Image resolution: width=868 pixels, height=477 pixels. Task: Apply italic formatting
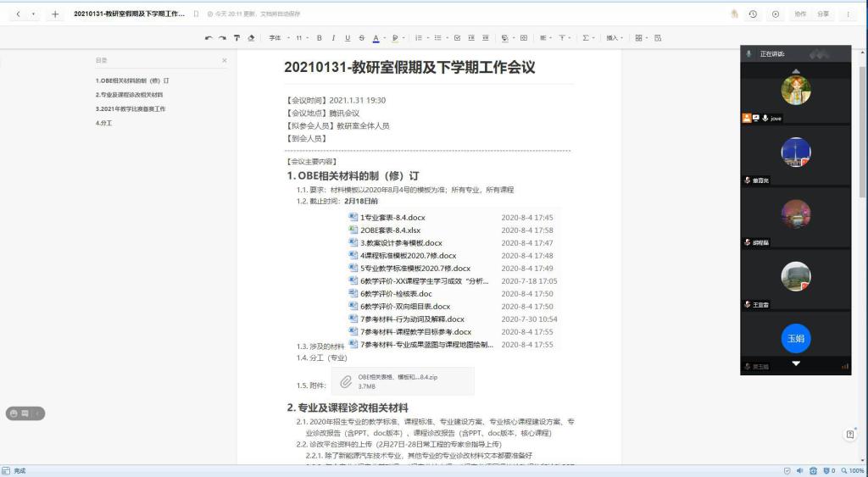[x=333, y=38]
